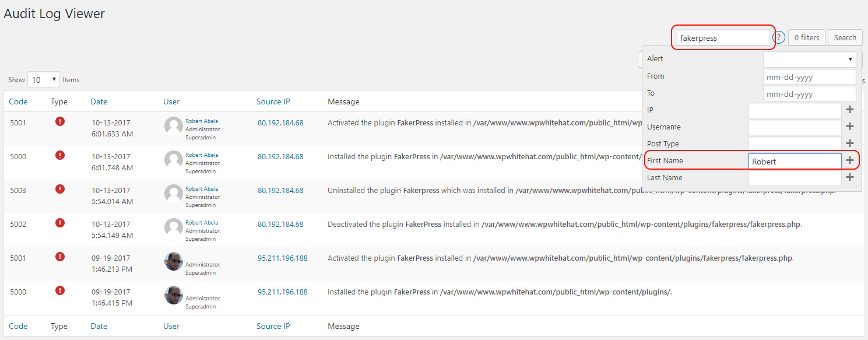Open Robert Abela link in 6:01.633 row
This screenshot has height=340, width=868.
pyautogui.click(x=202, y=121)
